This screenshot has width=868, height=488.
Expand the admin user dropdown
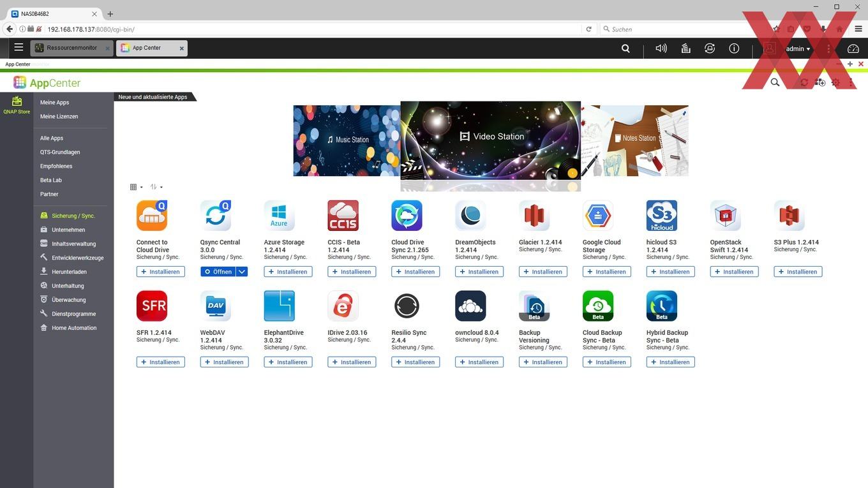point(798,48)
